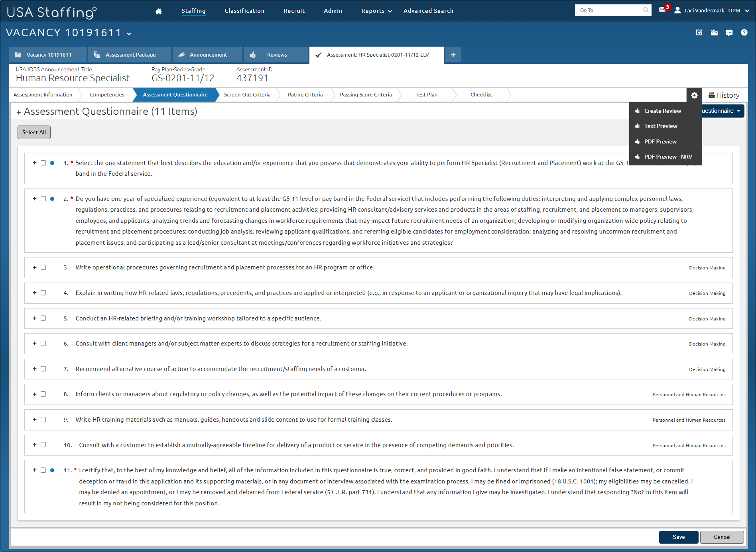The image size is (756, 552).
Task: Open the gear settings menu
Action: [694, 95]
